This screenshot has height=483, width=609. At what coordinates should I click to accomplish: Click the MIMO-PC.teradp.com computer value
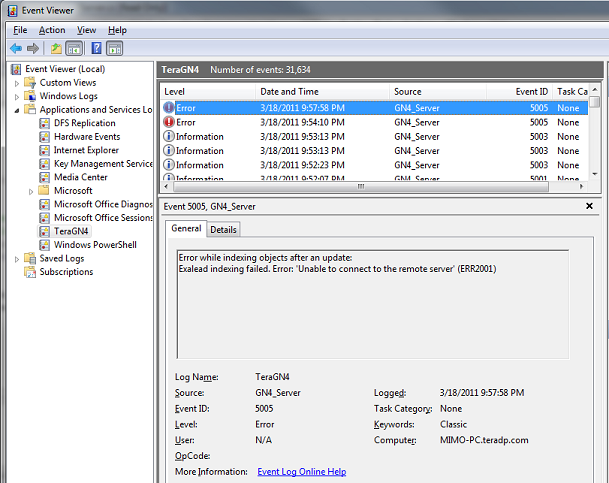pyautogui.click(x=484, y=440)
